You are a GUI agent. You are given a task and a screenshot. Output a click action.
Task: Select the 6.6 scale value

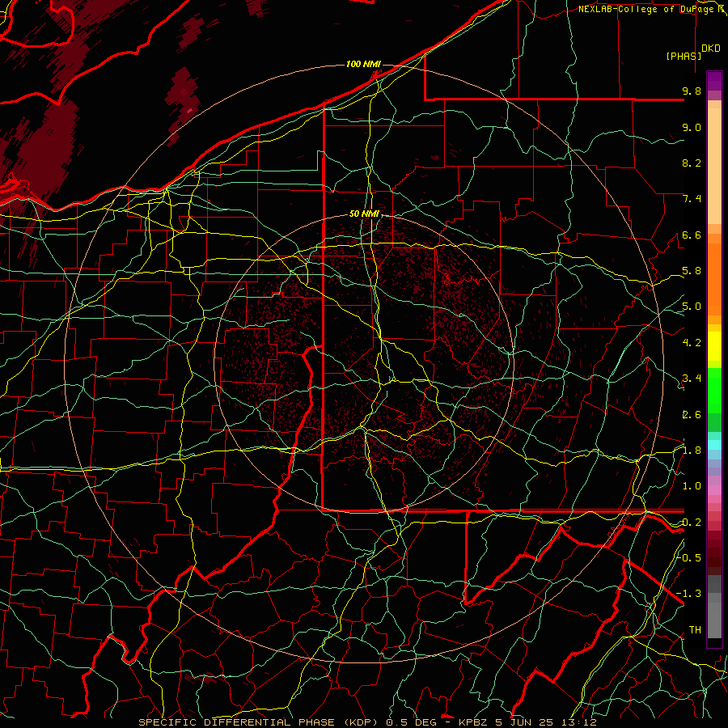coord(692,235)
